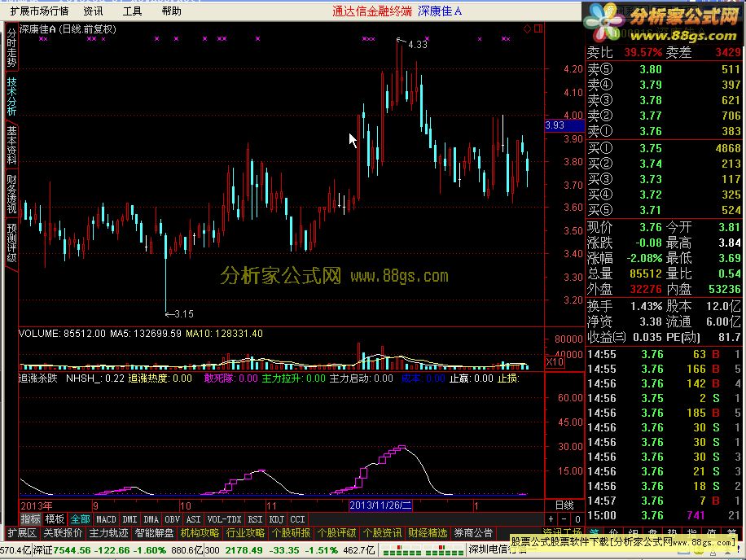The image size is (746, 560).
Task: Open the 个股研报 bottom tab
Action: tap(291, 533)
